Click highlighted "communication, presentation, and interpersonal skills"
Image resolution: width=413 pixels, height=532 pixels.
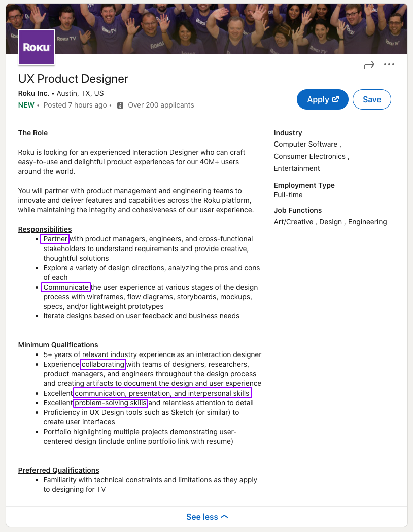[162, 393]
